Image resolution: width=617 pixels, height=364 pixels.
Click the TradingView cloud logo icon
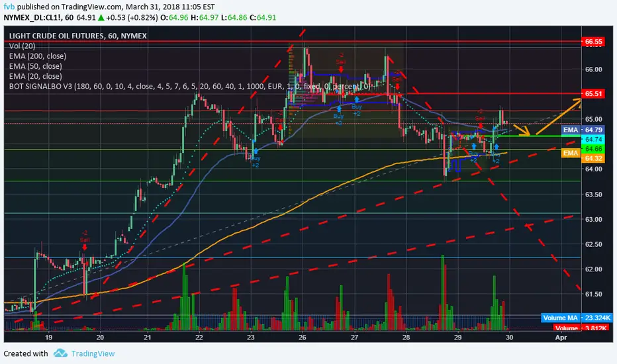click(x=60, y=353)
